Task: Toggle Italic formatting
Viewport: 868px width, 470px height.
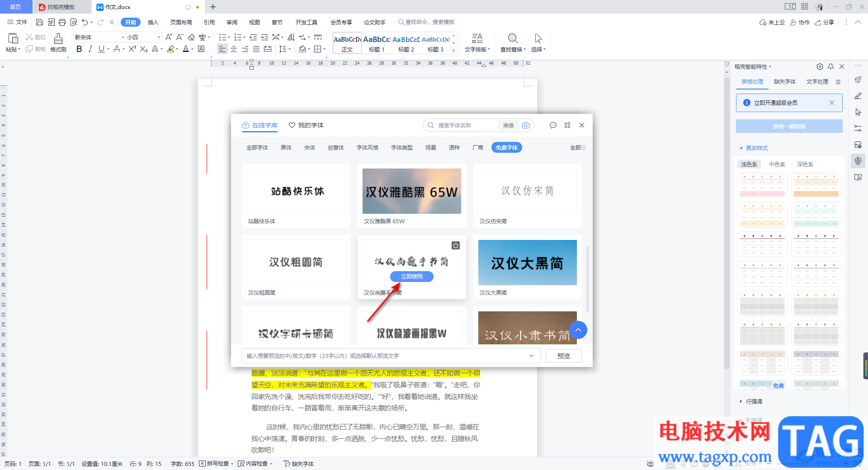Action: pyautogui.click(x=90, y=49)
